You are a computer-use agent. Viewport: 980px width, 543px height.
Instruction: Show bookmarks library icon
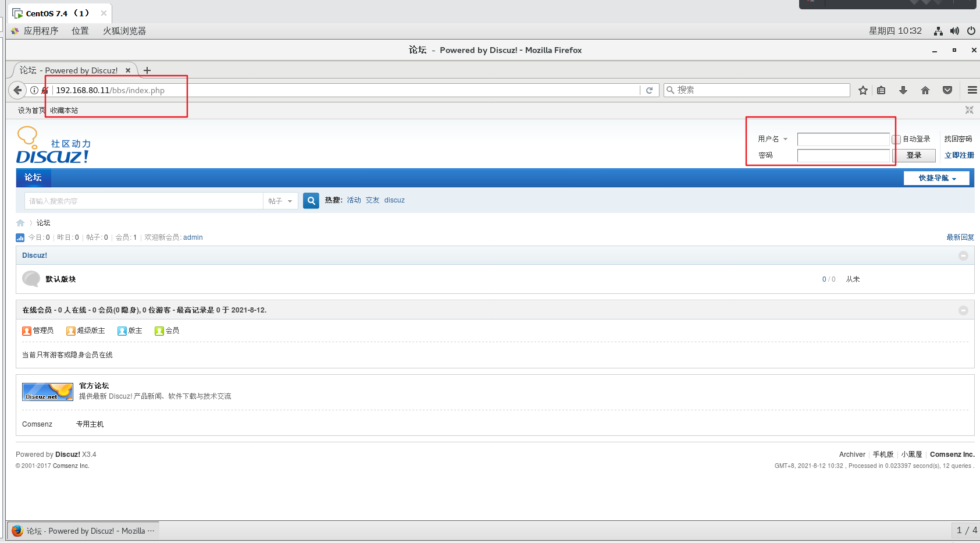pos(881,90)
